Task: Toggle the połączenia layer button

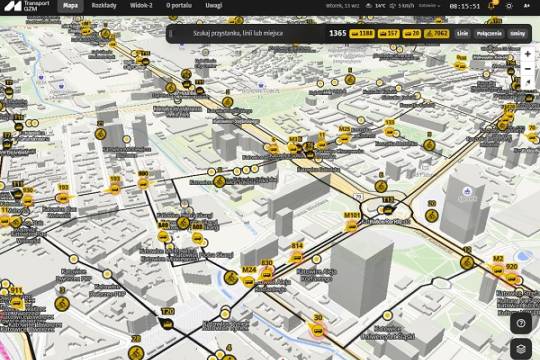Action: (x=489, y=34)
